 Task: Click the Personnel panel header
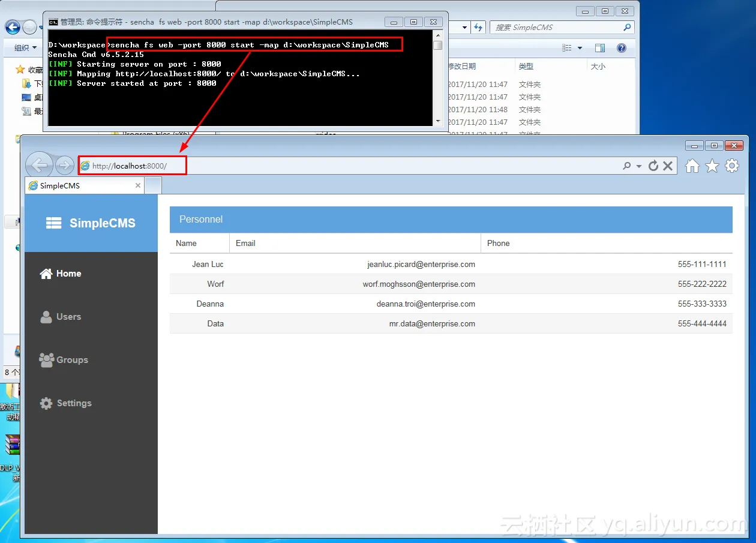click(451, 220)
